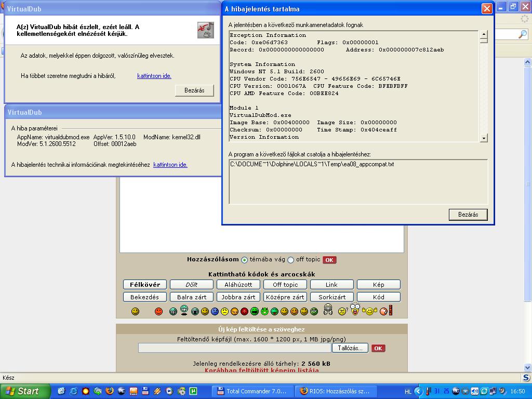Click Bezárás in the error report contents window

pyautogui.click(x=468, y=215)
